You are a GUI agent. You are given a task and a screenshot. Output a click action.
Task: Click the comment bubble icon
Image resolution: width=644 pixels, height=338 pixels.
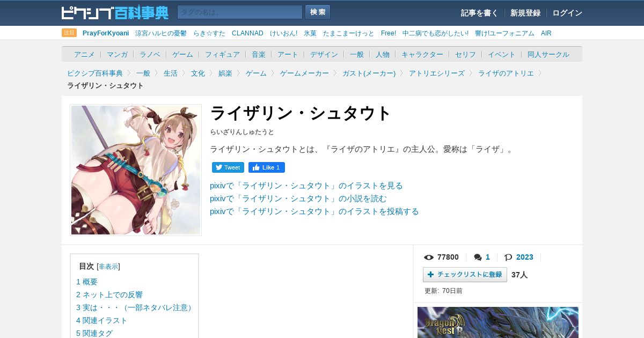(x=478, y=258)
